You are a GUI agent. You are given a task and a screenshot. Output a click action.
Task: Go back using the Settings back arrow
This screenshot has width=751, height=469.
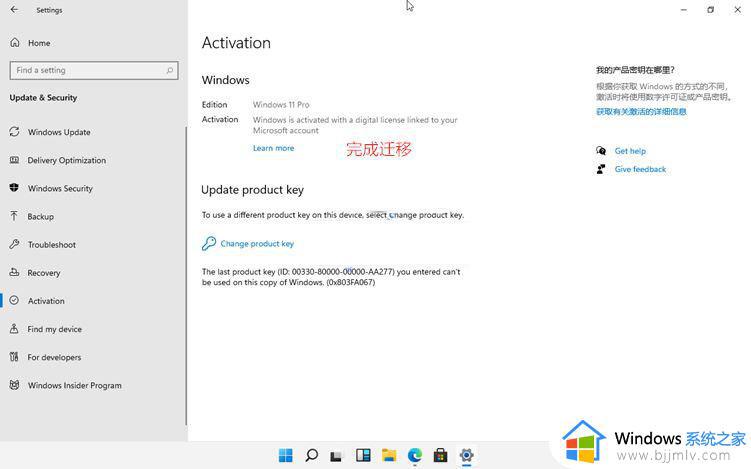(14, 10)
